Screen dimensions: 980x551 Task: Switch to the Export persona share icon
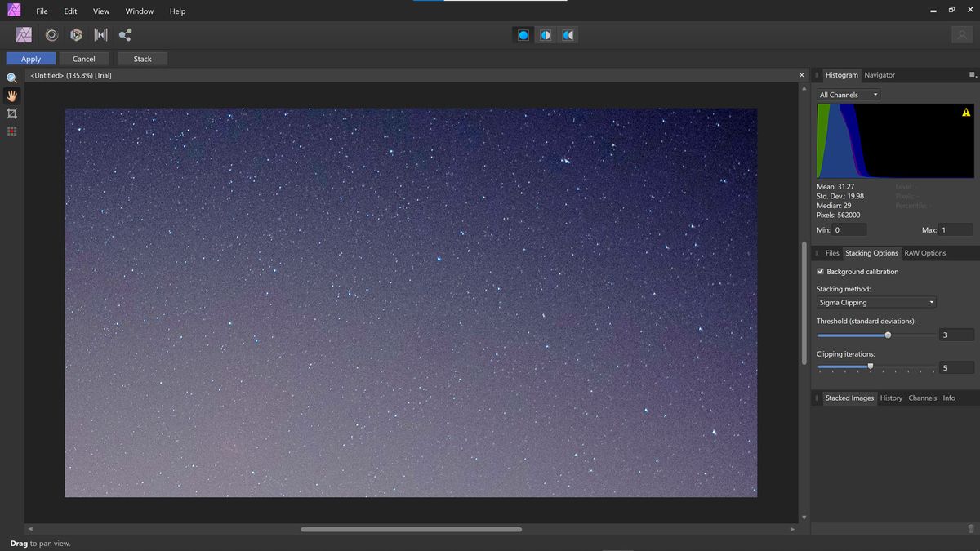126,34
